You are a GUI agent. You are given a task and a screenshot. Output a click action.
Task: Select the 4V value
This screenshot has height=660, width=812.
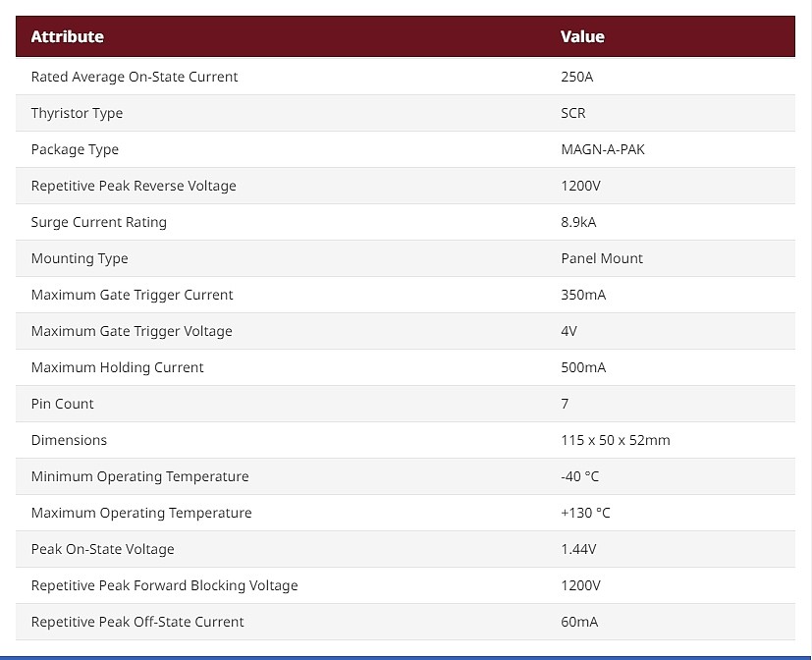click(568, 331)
